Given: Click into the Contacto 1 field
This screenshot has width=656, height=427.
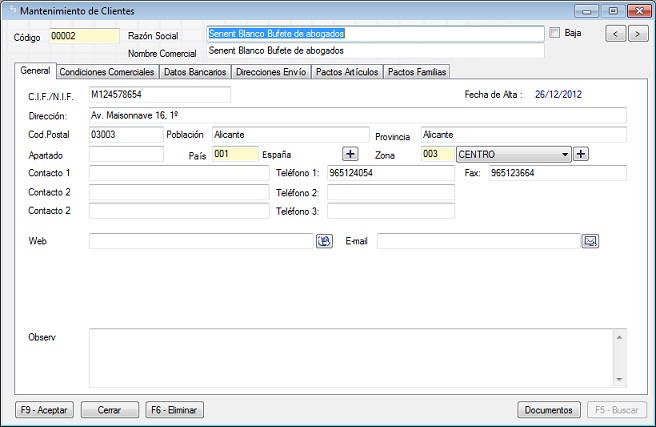Looking at the screenshot, I should click(178, 173).
